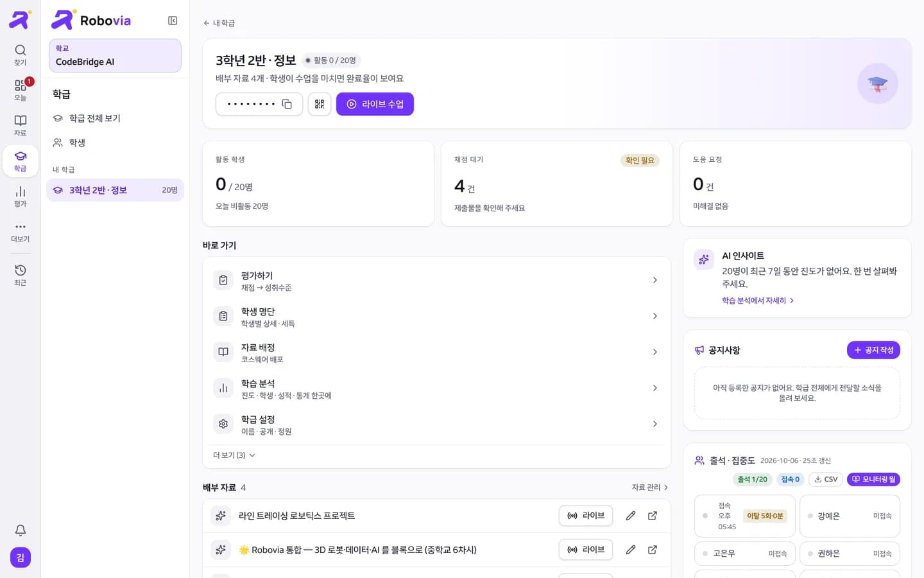924x578 pixels.
Task: Open the 학급 설정 shortcut row
Action: point(436,425)
